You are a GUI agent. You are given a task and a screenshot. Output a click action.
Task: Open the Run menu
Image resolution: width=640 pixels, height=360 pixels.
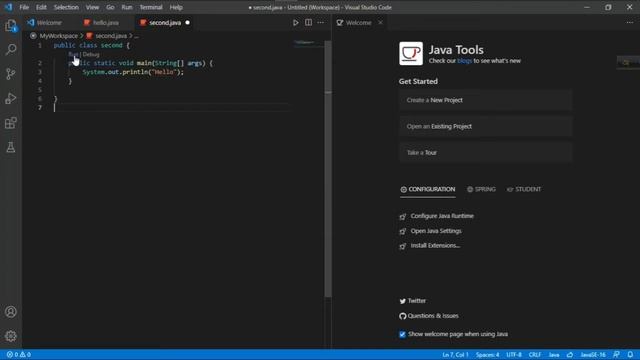[127, 7]
